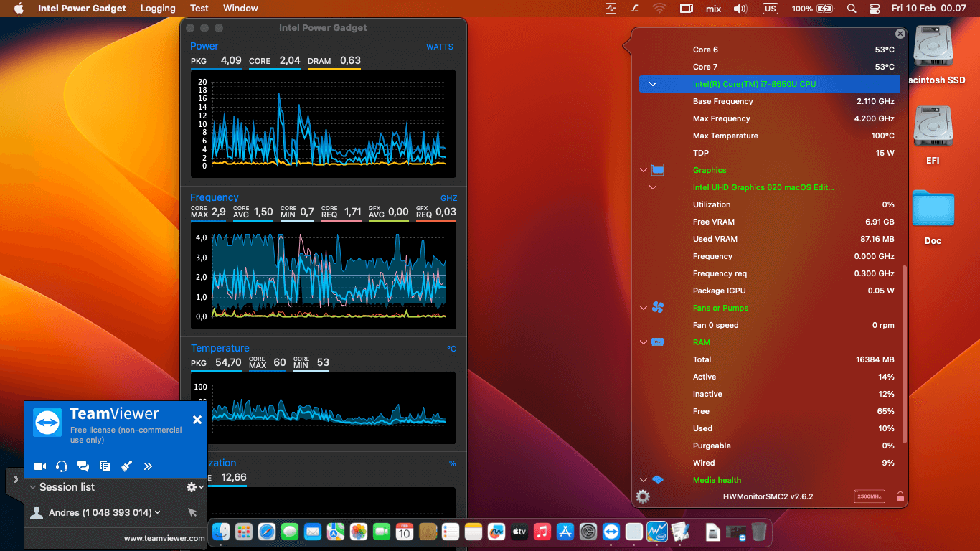This screenshot has height=551, width=980.
Task: Expand the Media health group
Action: 644,480
